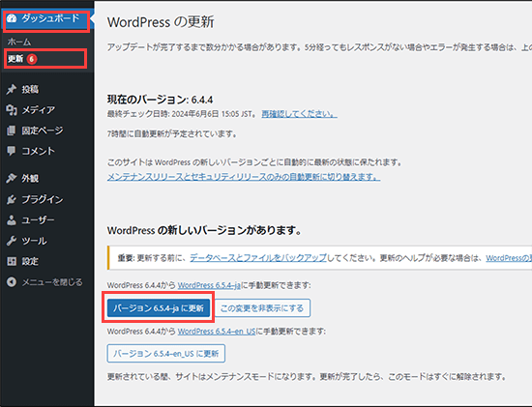Screen dimensions: 532x407
Task: Click the pushpin icon beside 投稿
Action: click(12, 90)
